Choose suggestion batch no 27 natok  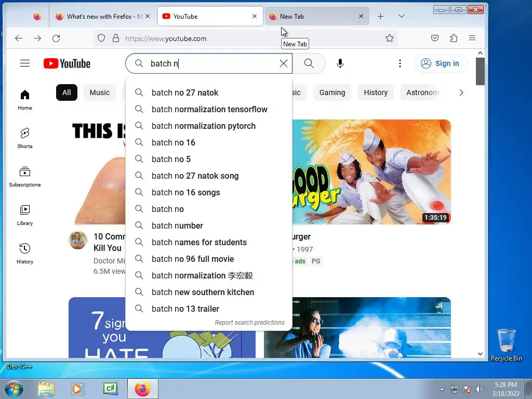(209, 92)
